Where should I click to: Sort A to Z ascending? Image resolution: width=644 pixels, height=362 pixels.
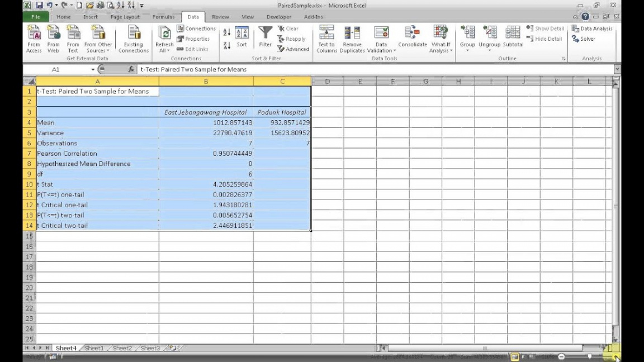coord(227,32)
